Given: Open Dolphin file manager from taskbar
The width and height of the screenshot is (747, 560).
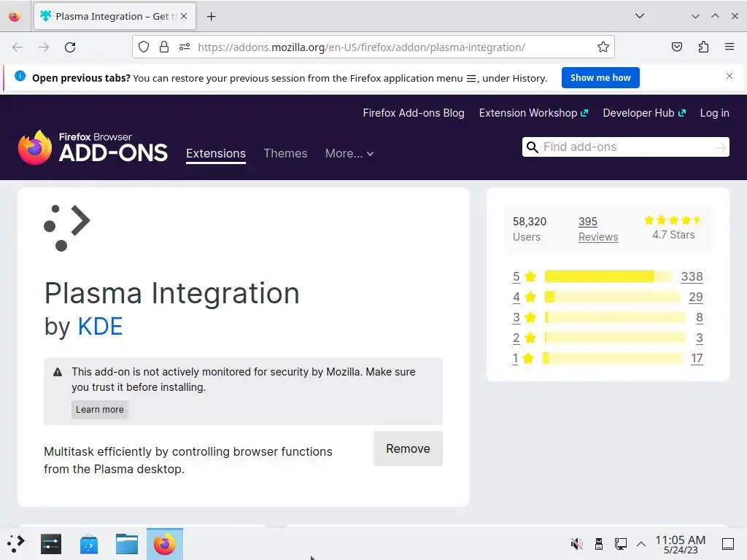Looking at the screenshot, I should pyautogui.click(x=127, y=544).
